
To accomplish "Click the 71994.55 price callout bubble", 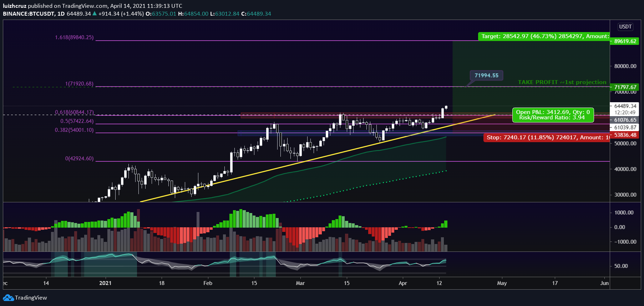I will pyautogui.click(x=486, y=76).
